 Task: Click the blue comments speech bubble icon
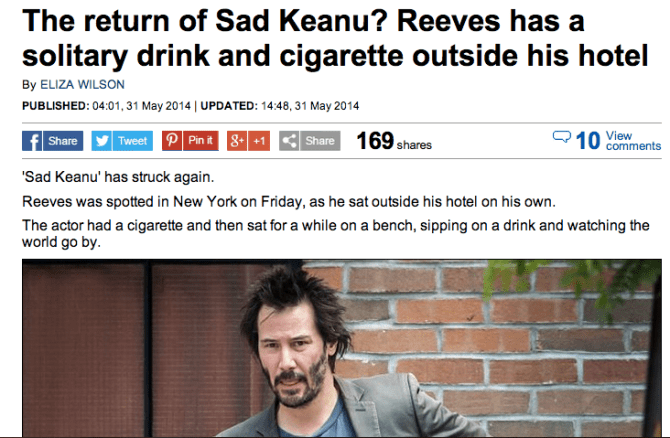[561, 137]
